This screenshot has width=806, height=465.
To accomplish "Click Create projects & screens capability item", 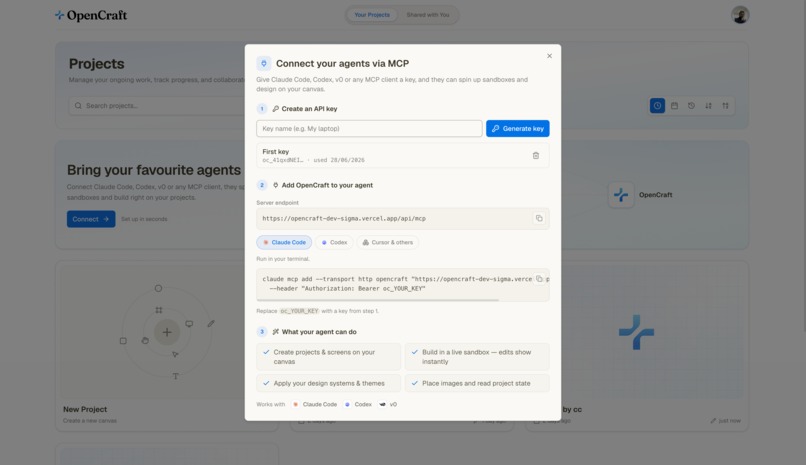I will click(328, 357).
